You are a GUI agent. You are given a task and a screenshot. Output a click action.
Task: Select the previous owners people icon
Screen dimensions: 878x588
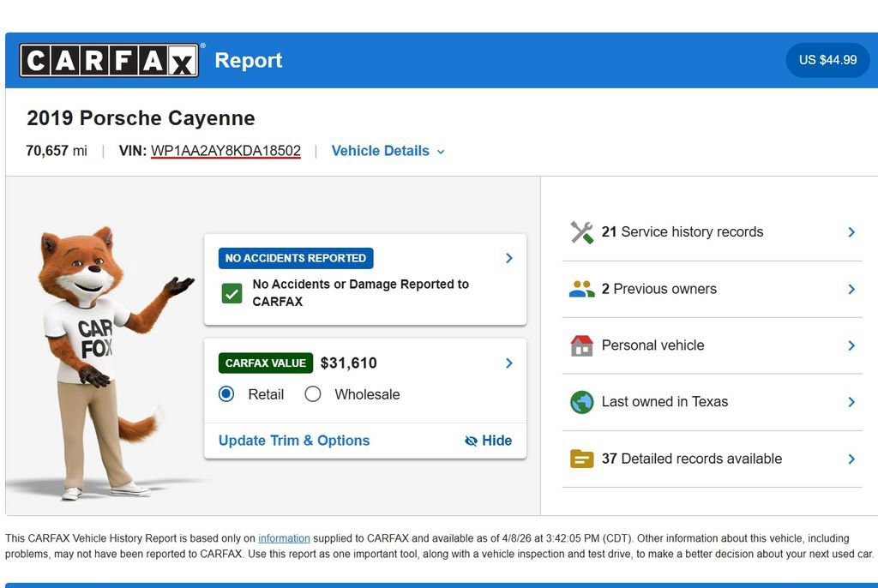coord(581,288)
